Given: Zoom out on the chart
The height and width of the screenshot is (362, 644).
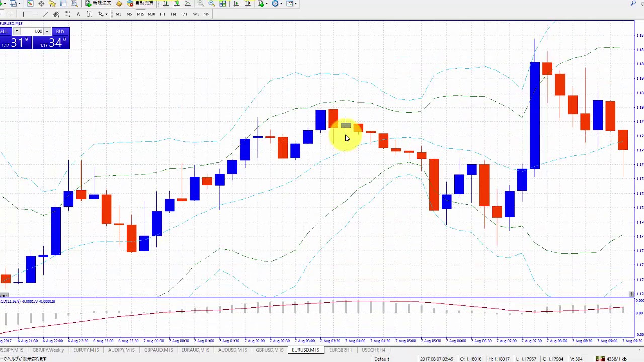Looking at the screenshot, I should (x=212, y=4).
